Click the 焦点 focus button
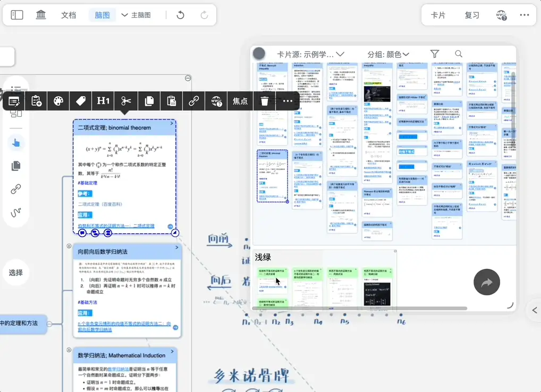Image resolution: width=541 pixels, height=392 pixels. 240,101
